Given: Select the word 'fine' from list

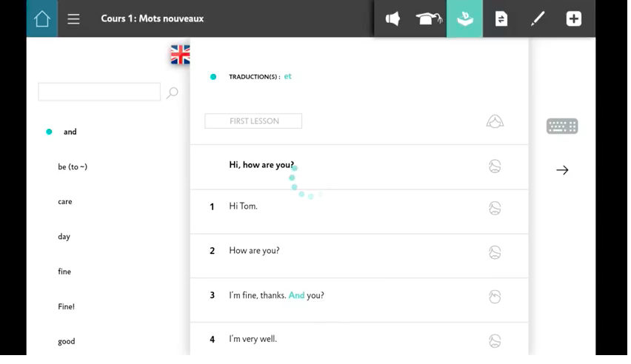Looking at the screenshot, I should [64, 272].
